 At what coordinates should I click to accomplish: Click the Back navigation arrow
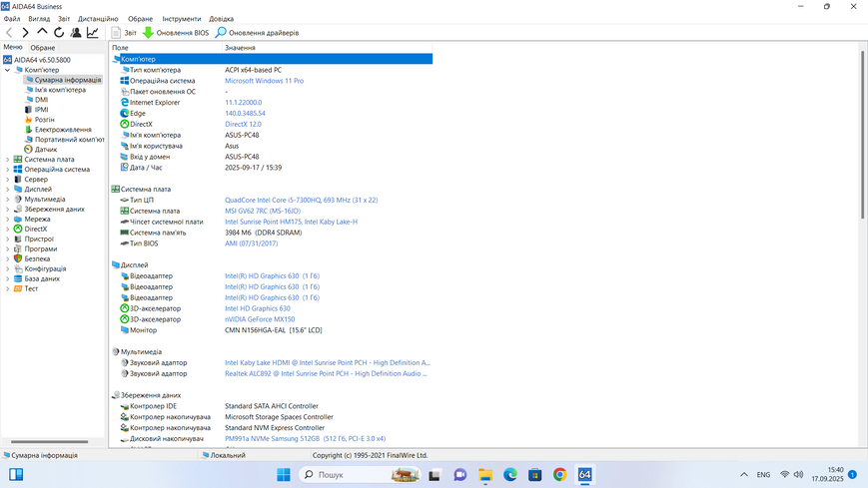[x=9, y=33]
